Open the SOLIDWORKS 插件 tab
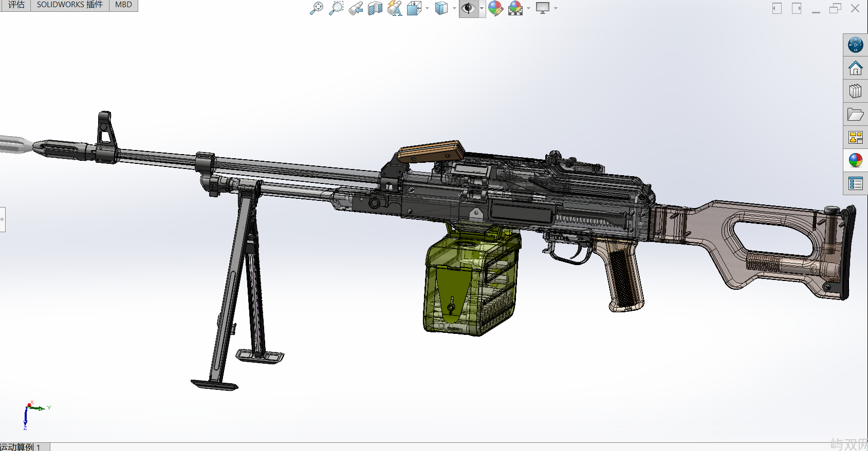The height and width of the screenshot is (451, 868). [70, 5]
